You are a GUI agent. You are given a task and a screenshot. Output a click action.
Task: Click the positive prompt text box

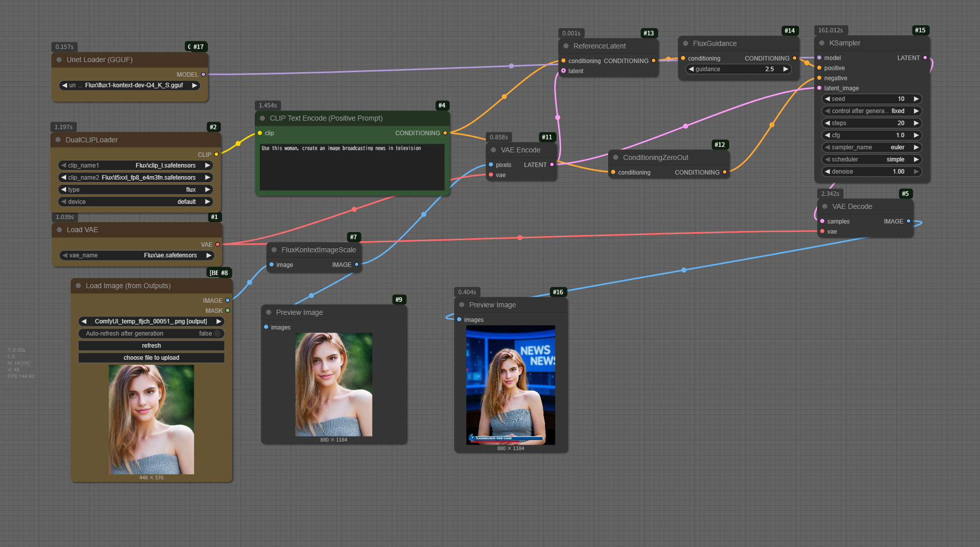(352, 168)
